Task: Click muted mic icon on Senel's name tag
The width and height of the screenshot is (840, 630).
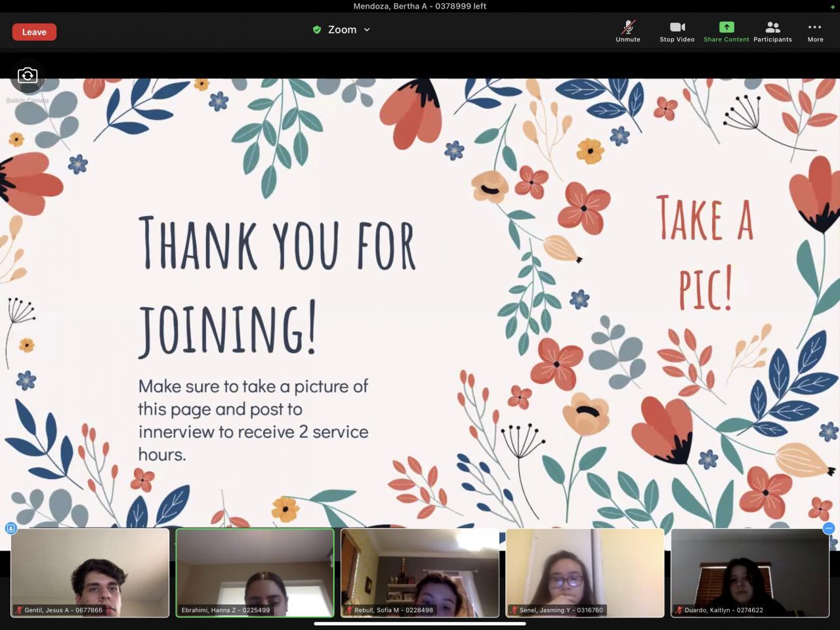Action: click(x=514, y=610)
